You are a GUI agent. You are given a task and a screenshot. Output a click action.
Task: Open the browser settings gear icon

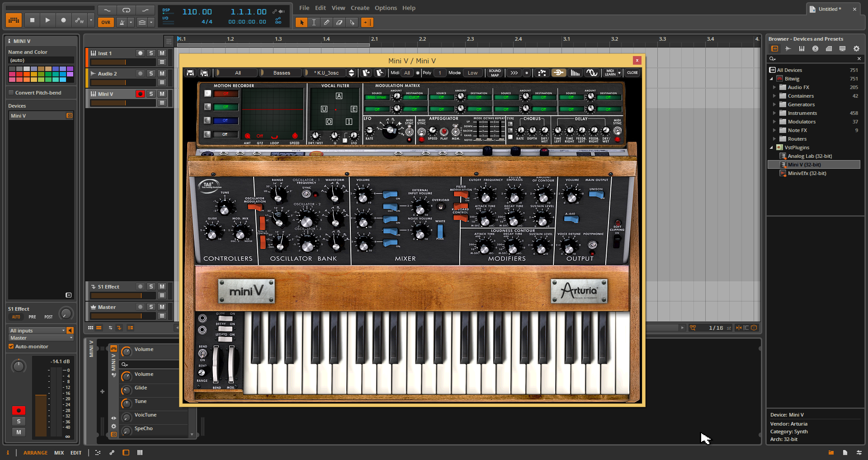(x=856, y=49)
